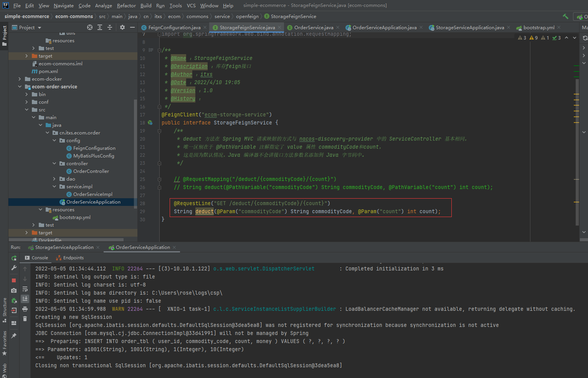This screenshot has width=588, height=378.
Task: Click the Up arrow in console toolbar
Action: (25, 269)
